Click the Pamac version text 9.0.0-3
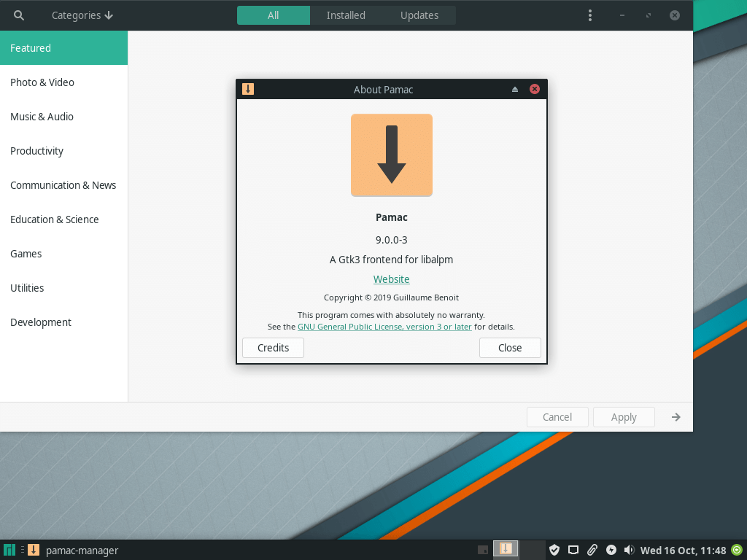This screenshot has width=747, height=560. pyautogui.click(x=392, y=240)
